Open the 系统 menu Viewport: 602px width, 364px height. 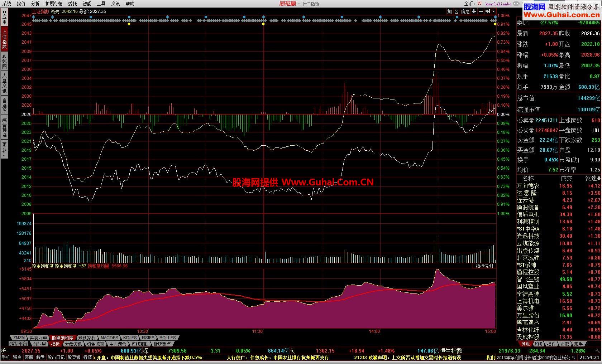7,4
